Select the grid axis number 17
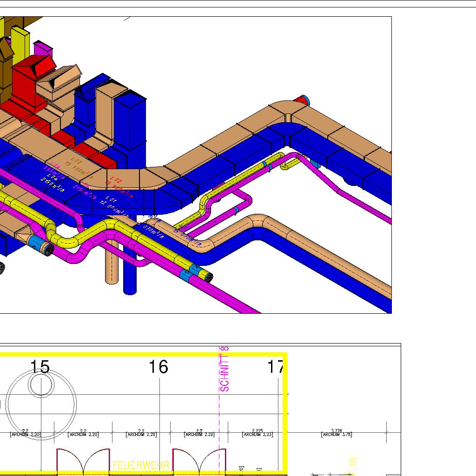Viewport: 476px width, 476px height. [x=275, y=366]
